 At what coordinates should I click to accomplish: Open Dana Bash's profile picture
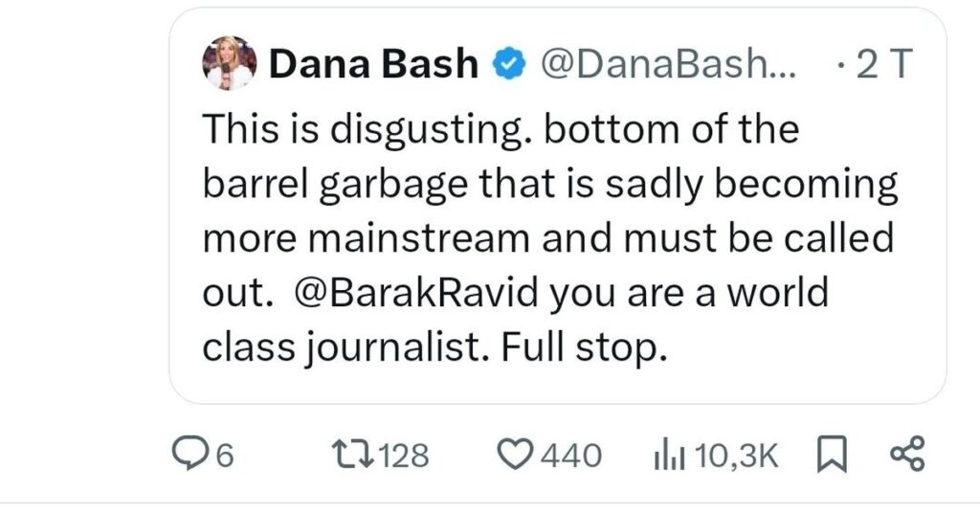[x=230, y=62]
